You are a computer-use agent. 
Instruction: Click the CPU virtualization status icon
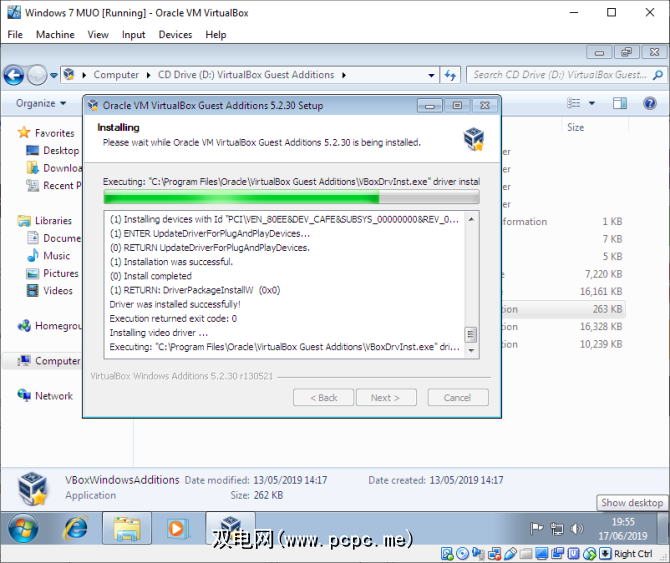pos(573,554)
